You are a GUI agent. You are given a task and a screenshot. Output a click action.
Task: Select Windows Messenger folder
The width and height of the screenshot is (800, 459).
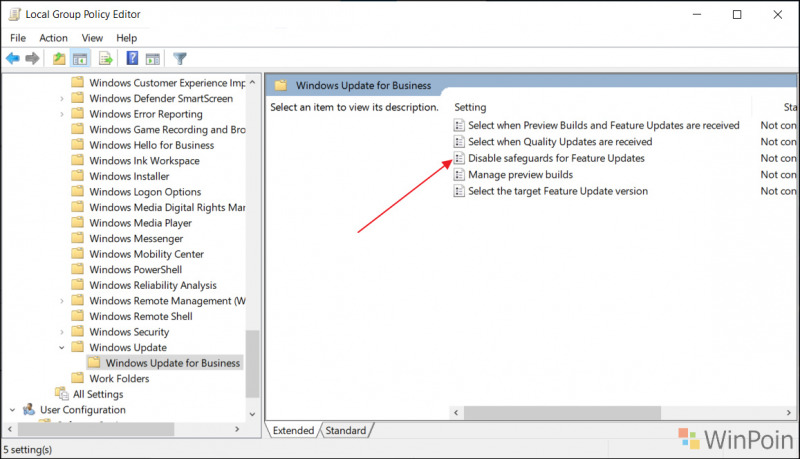[x=136, y=238]
